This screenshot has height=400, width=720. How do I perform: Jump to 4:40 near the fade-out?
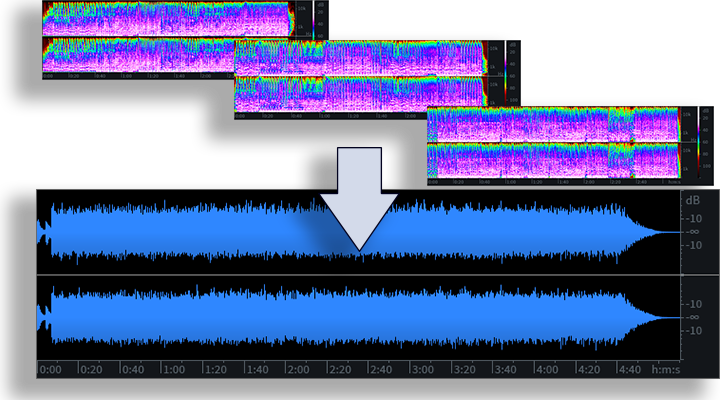click(x=630, y=369)
